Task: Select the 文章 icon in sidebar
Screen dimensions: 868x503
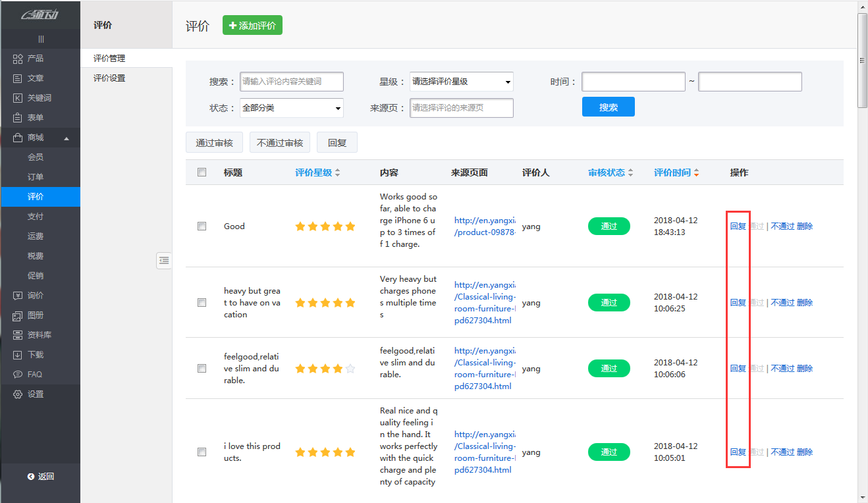Action: (33, 78)
